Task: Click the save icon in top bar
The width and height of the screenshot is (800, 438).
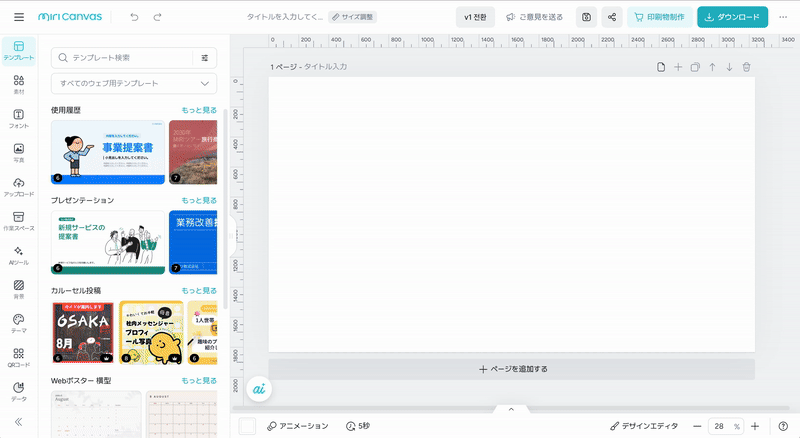Action: point(586,17)
